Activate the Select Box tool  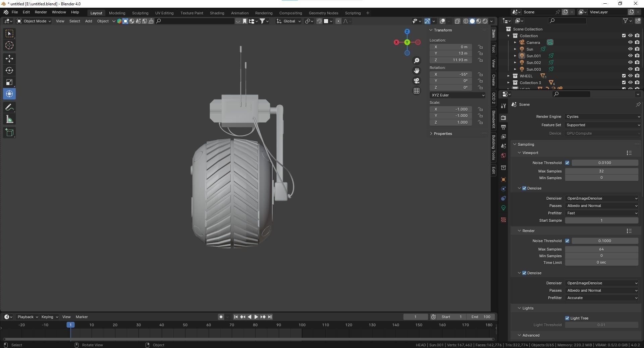[x=9, y=33]
